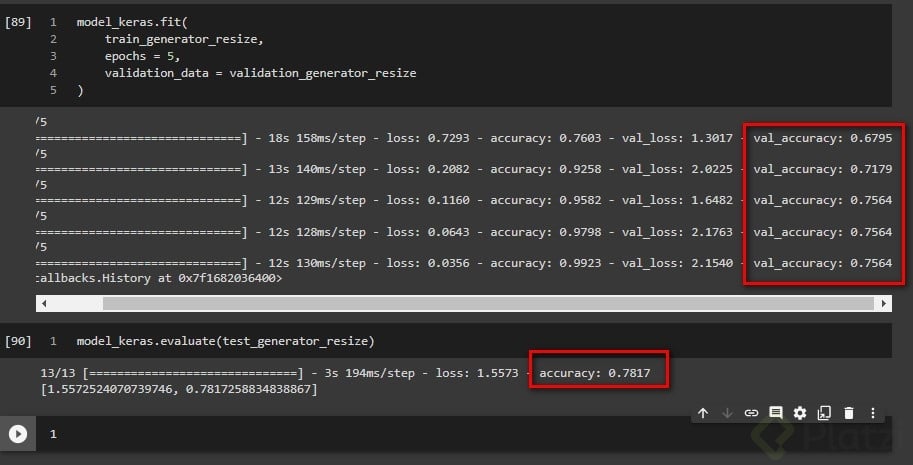Click '18s 158ms/step' timing text
Viewport: 913px width, 465px height.
317,139
